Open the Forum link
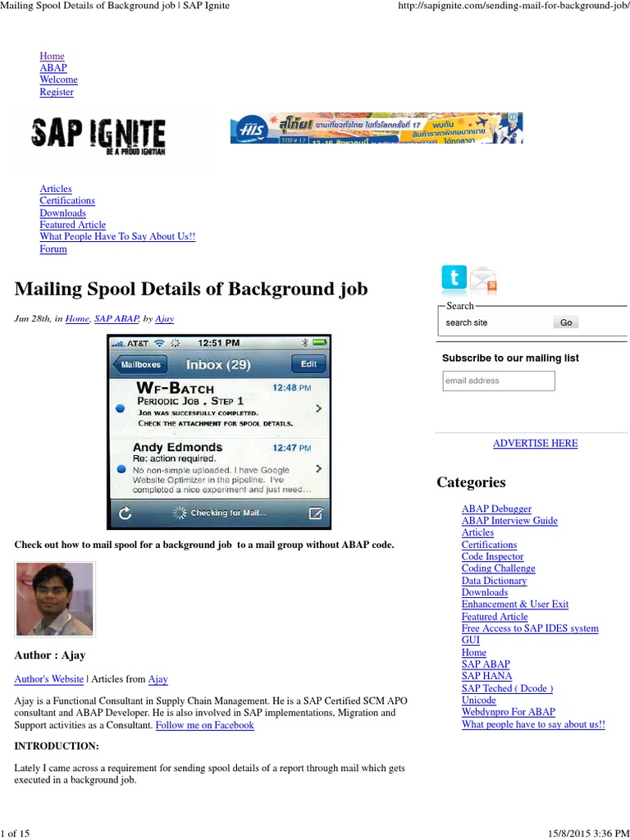 click(x=53, y=249)
